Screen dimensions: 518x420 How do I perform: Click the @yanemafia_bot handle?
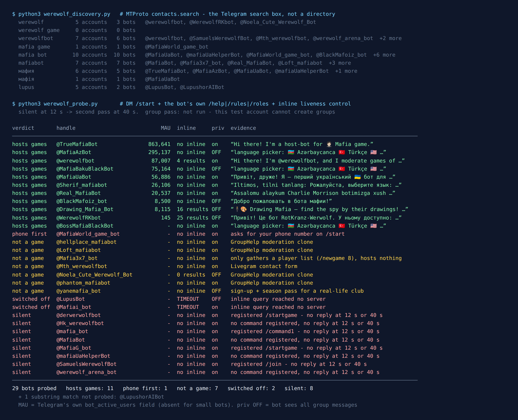(79, 291)
